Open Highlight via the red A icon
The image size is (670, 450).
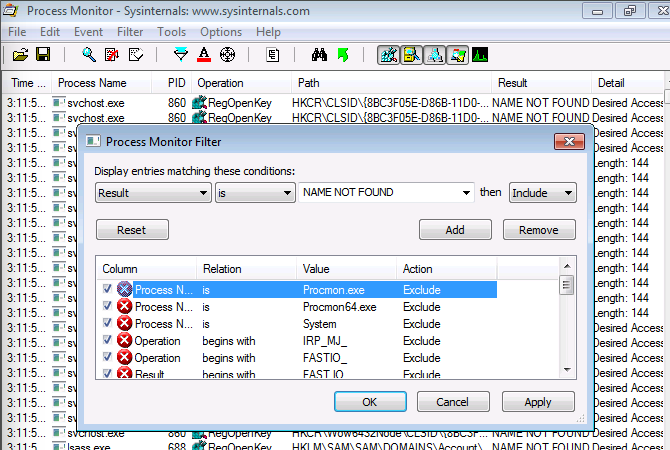point(204,55)
